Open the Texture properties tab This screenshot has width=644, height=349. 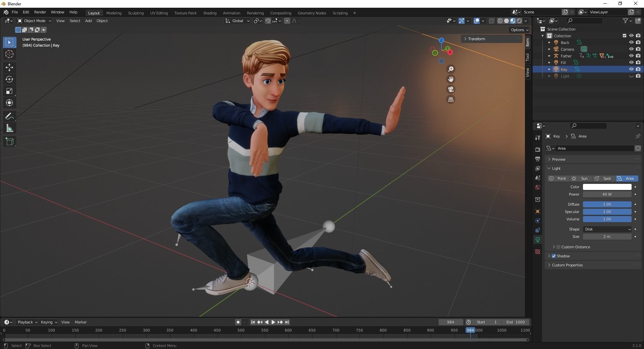[538, 252]
